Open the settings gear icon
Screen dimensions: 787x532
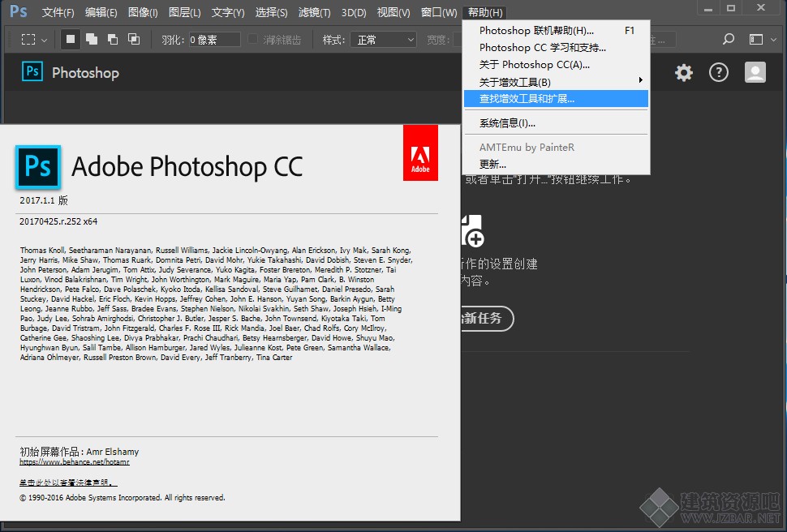tap(684, 73)
